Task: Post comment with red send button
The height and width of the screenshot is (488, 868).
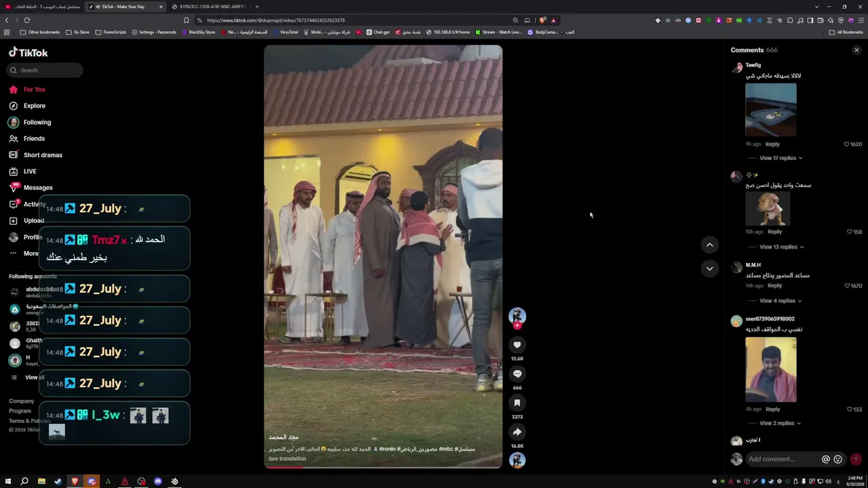Action: (x=856, y=460)
